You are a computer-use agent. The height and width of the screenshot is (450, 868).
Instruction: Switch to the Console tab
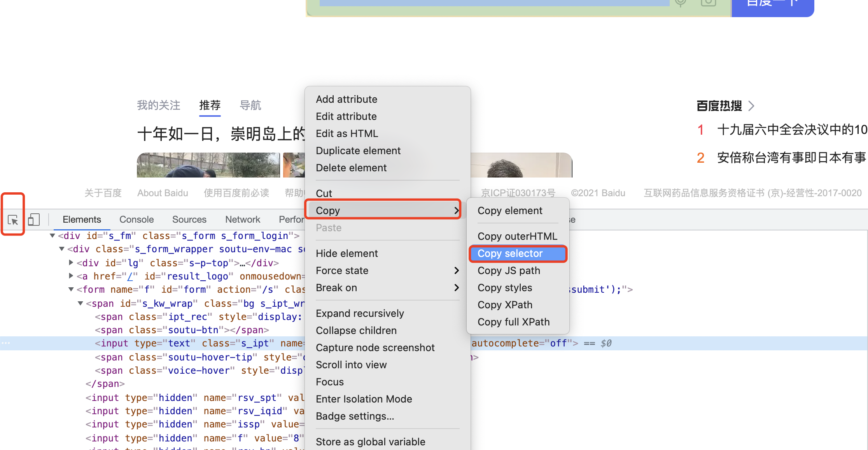136,220
